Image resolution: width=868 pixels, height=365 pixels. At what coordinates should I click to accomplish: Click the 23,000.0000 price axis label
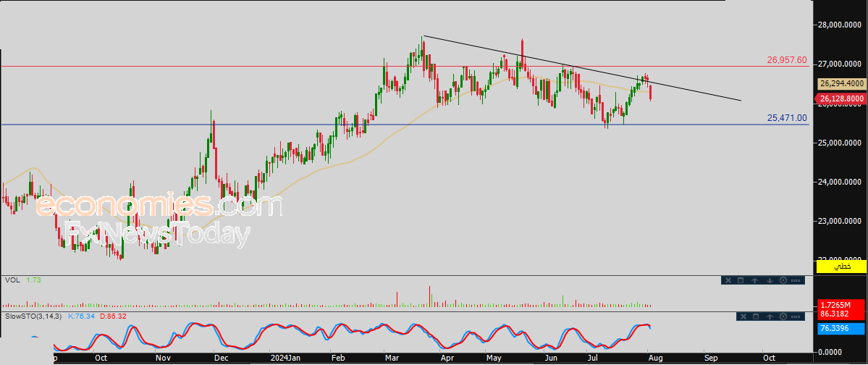coord(840,222)
